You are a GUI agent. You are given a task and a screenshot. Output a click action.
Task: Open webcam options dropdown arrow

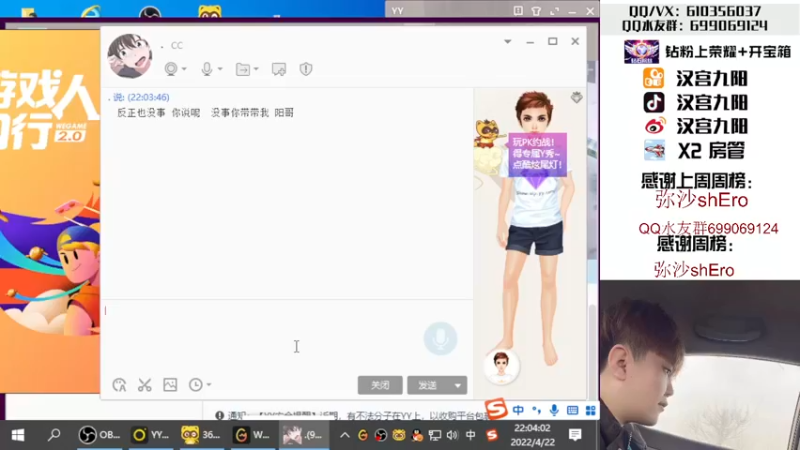pos(184,69)
